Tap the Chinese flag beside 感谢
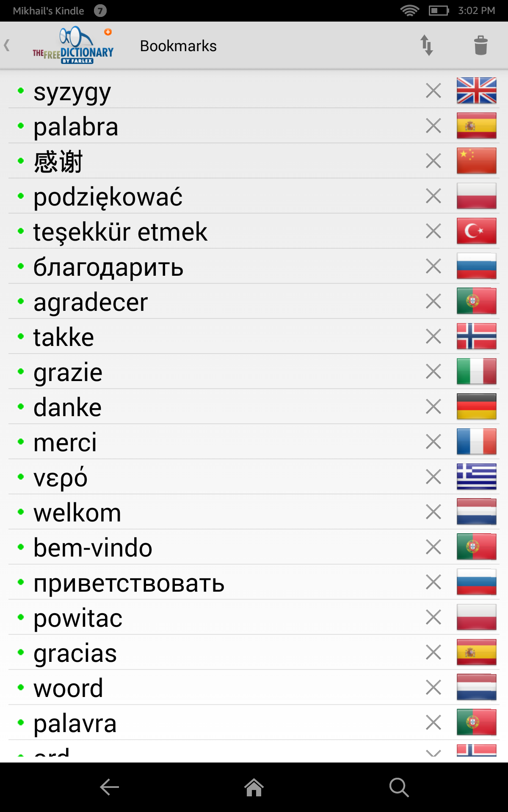The width and height of the screenshot is (508, 812). click(x=476, y=161)
